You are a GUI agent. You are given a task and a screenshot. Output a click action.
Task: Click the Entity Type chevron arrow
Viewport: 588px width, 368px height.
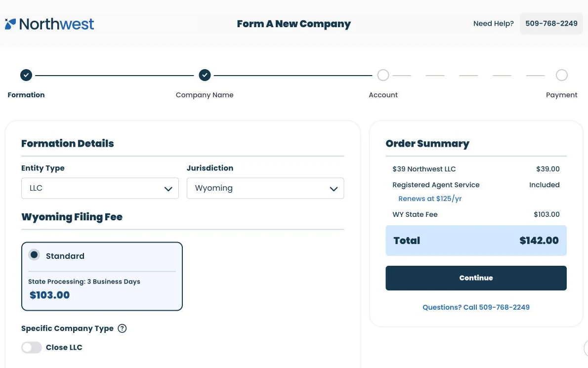(x=168, y=189)
